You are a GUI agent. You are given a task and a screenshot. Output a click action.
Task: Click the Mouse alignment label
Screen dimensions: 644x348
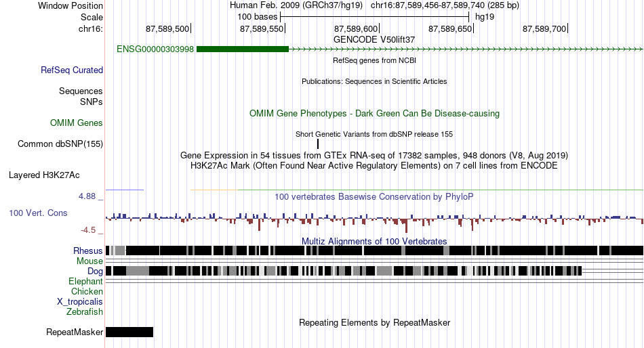pos(89,261)
